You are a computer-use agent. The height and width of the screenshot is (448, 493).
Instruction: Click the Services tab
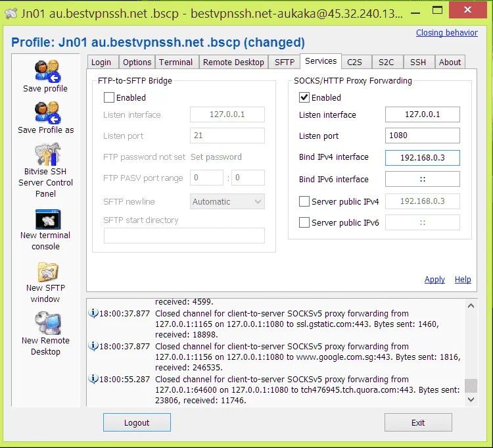click(x=321, y=61)
